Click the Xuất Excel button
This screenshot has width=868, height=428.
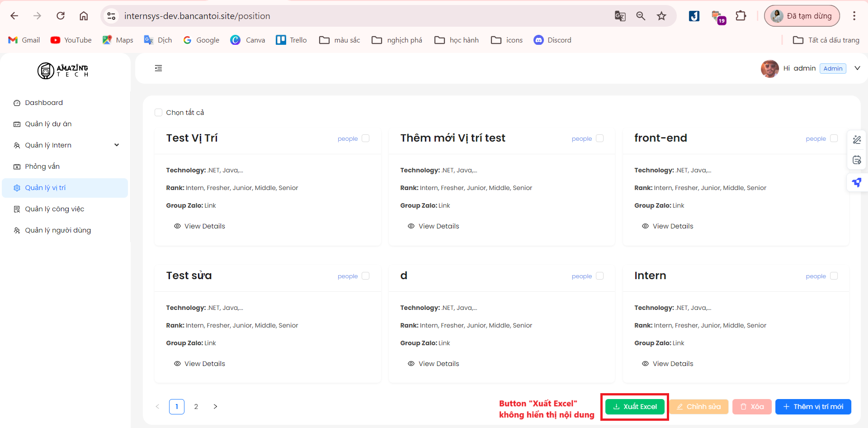[635, 407]
